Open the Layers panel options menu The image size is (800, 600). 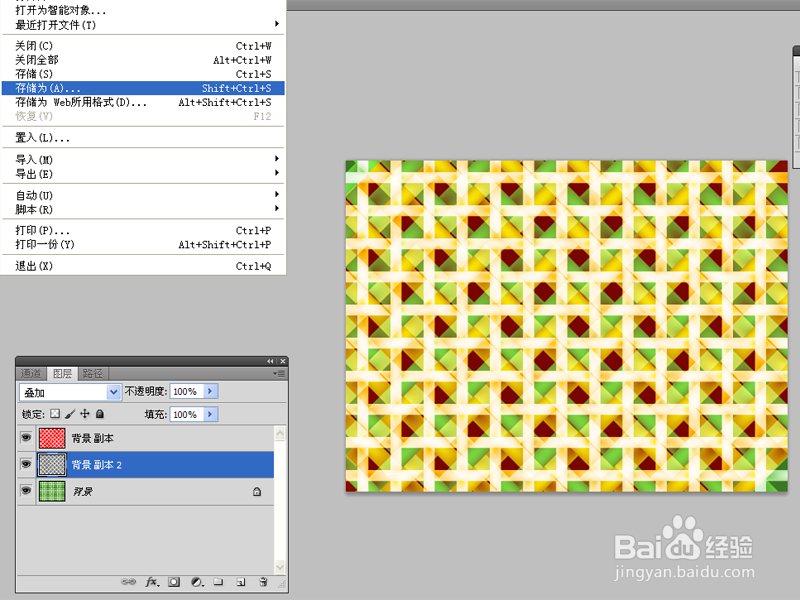tap(279, 373)
